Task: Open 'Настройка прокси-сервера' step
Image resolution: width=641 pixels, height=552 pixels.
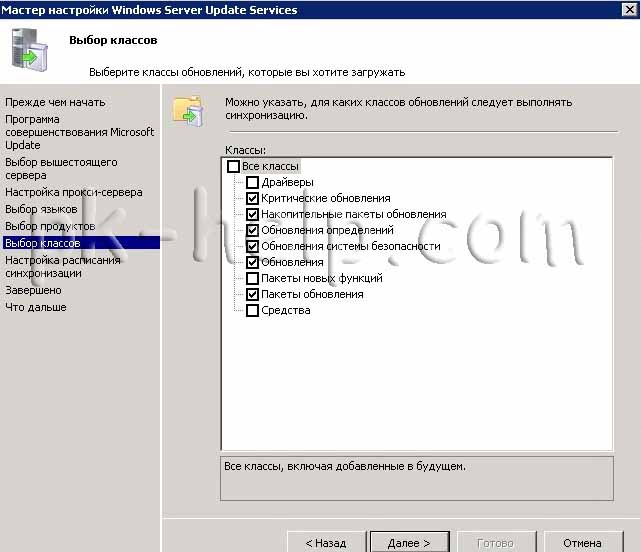Action: pos(74,192)
